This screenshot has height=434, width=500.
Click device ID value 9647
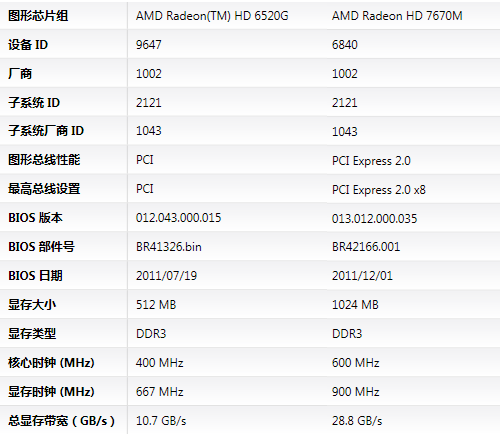[x=149, y=45]
